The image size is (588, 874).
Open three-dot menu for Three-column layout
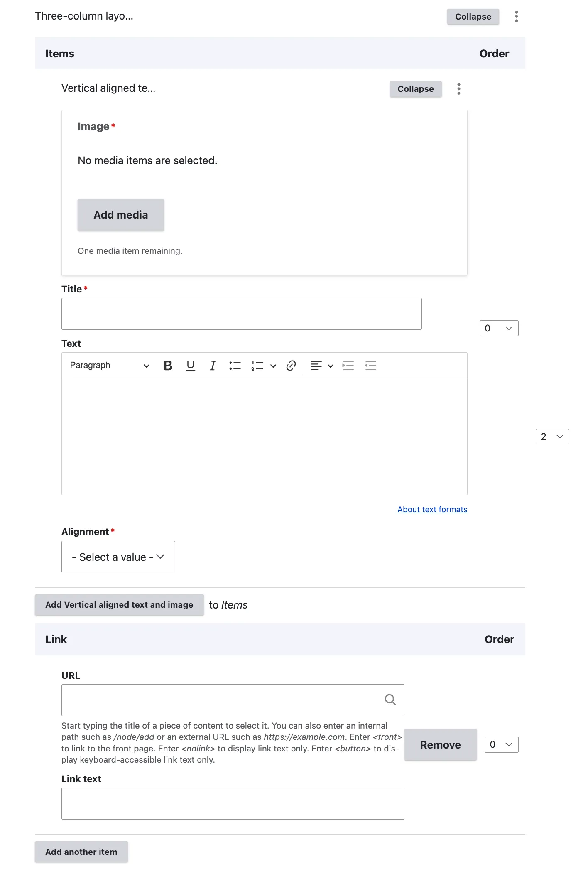pos(517,17)
